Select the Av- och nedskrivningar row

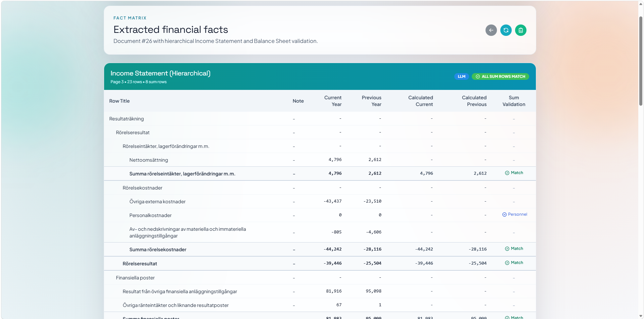tap(320, 232)
